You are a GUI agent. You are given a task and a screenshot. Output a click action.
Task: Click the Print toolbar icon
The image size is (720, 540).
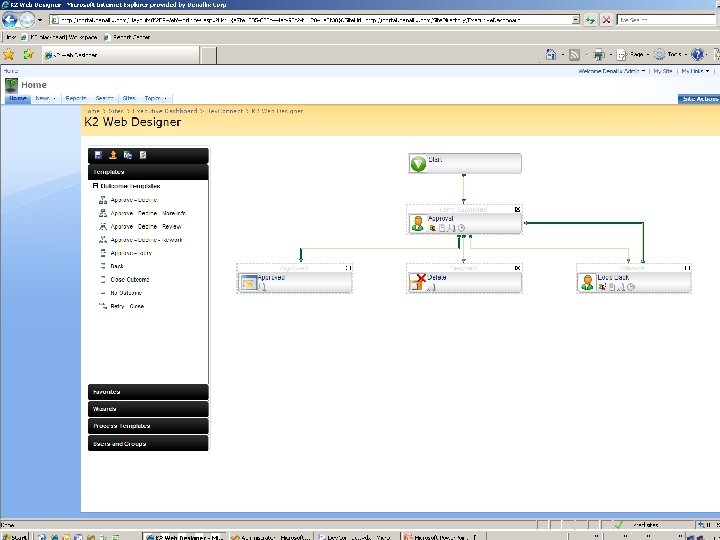599,55
